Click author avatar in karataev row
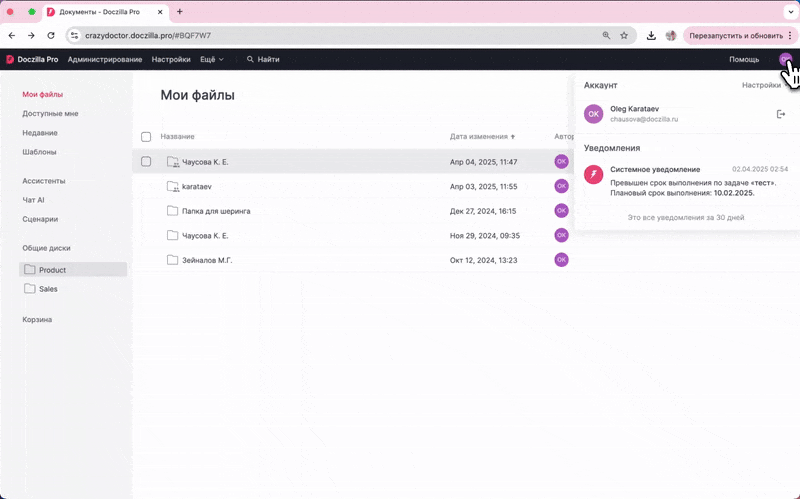800x499 pixels. [561, 186]
